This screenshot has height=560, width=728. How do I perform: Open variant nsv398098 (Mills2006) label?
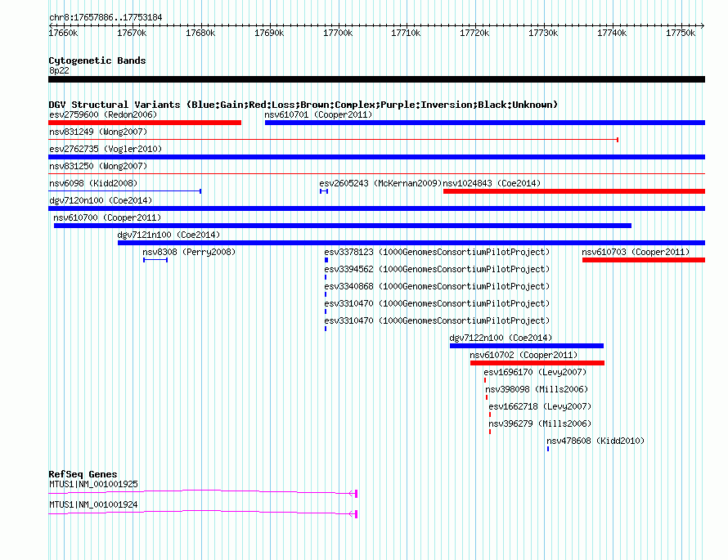tap(537, 389)
